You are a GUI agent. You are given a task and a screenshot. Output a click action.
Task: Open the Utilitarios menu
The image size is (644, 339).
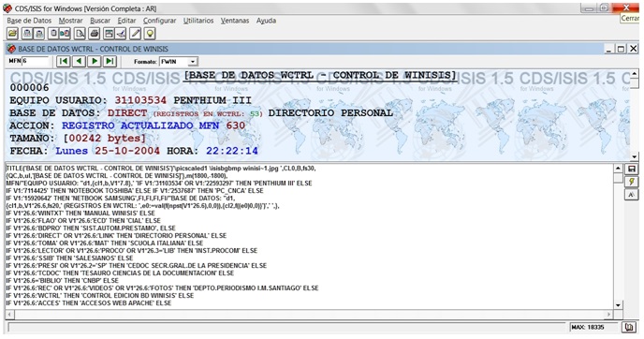click(x=198, y=21)
